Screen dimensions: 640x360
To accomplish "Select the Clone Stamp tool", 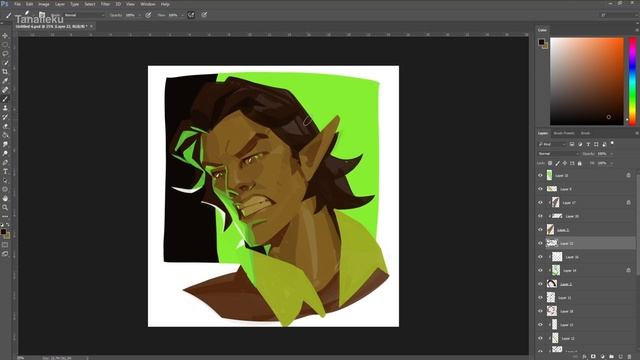I will tap(5, 108).
